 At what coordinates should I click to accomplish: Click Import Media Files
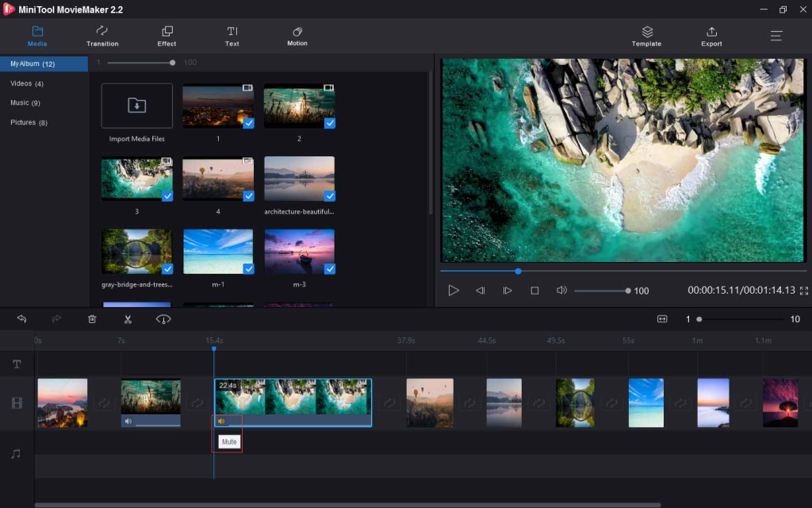pos(136,106)
